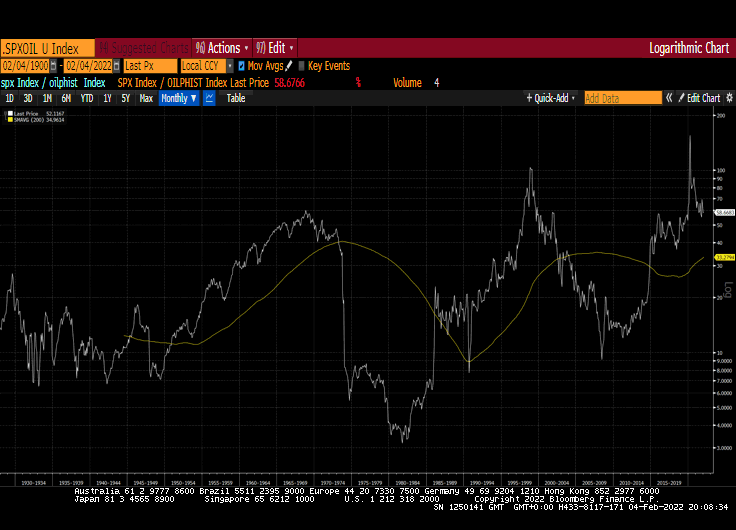Click the 58.6683 price tag on axis

725,213
